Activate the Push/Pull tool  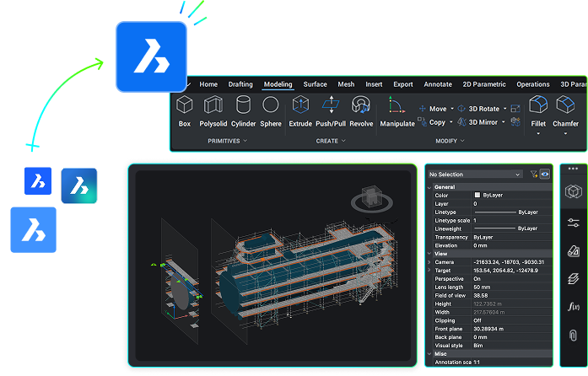(331, 111)
